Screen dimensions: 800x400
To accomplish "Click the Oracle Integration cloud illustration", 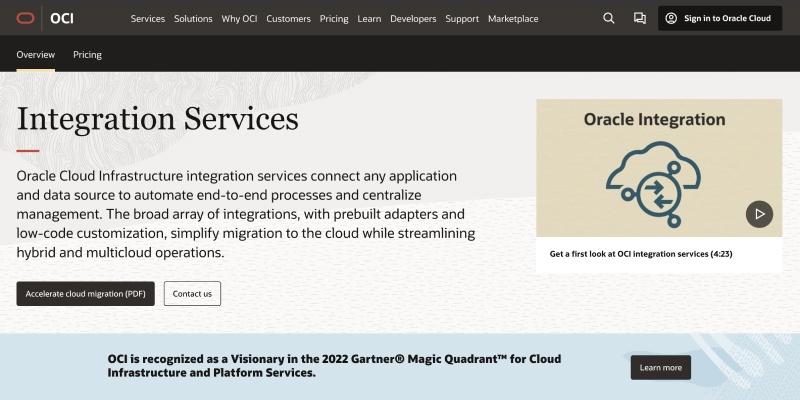I will pos(653,184).
